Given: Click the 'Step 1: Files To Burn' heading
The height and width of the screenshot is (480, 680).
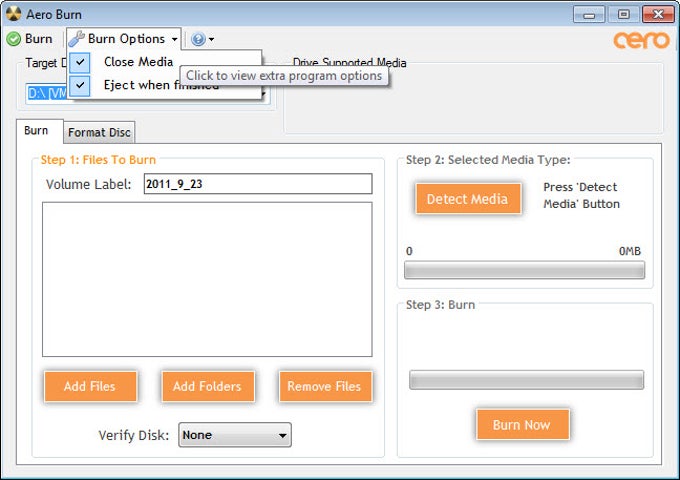Looking at the screenshot, I should coord(98,160).
